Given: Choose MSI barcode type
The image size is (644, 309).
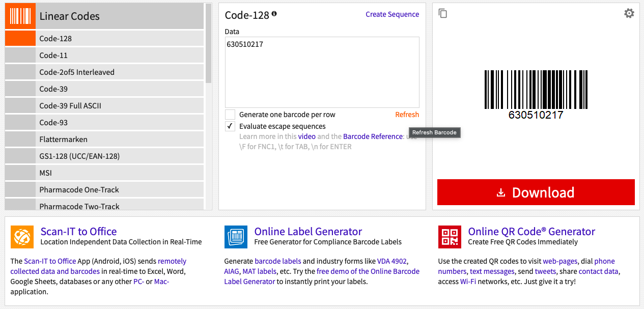Looking at the screenshot, I should (x=104, y=173).
